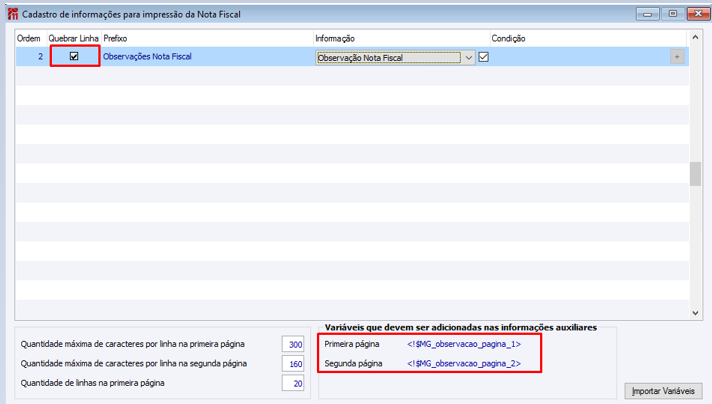Click the Ordem column header

[x=29, y=39]
